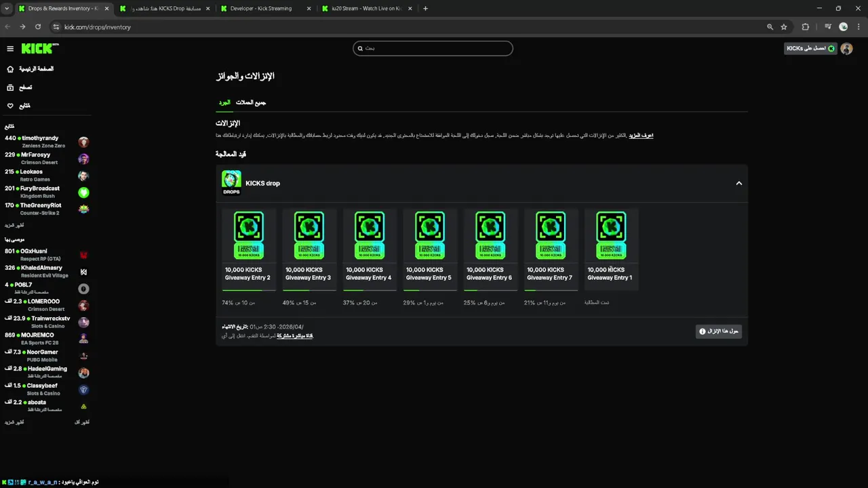
Task: Open a new browser tab
Action: 425,9
